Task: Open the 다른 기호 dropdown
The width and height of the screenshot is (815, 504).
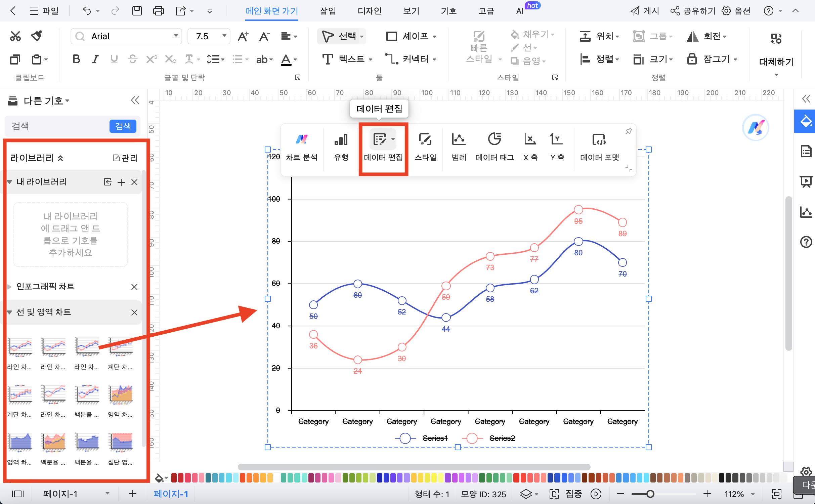Action: pos(46,100)
